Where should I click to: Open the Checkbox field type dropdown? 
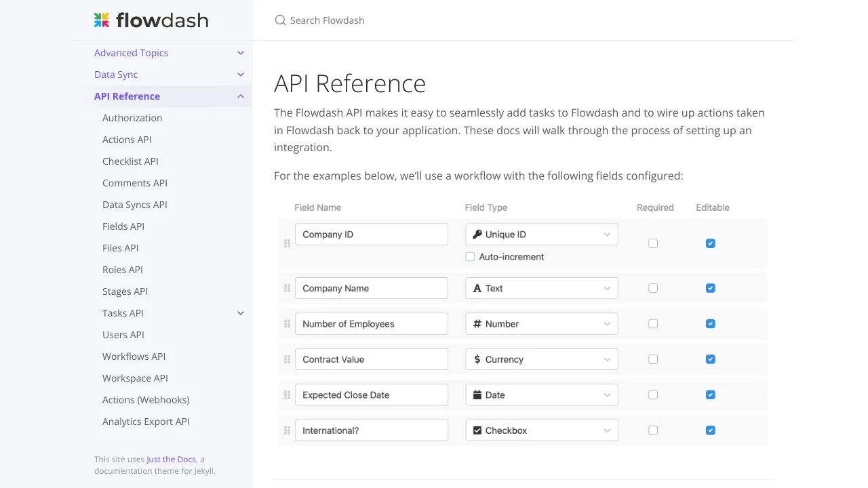tap(542, 430)
